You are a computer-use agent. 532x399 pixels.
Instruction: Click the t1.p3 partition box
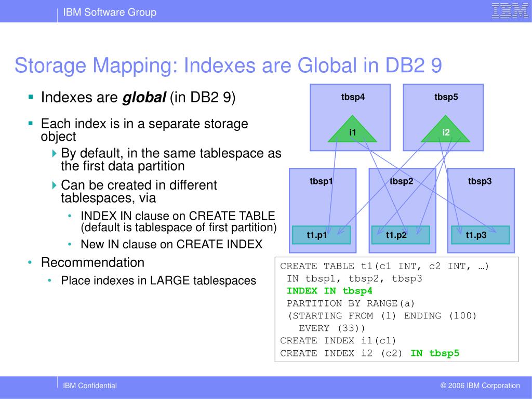[x=481, y=235]
